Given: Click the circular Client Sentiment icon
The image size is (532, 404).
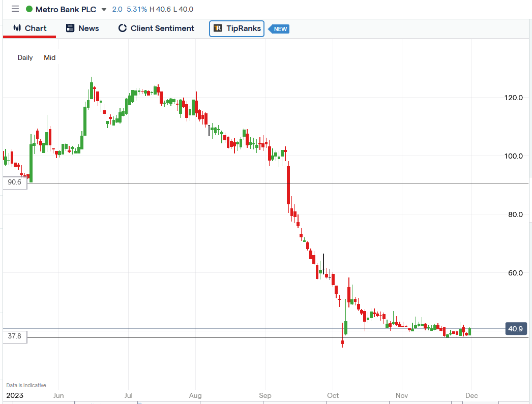Looking at the screenshot, I should (123, 28).
